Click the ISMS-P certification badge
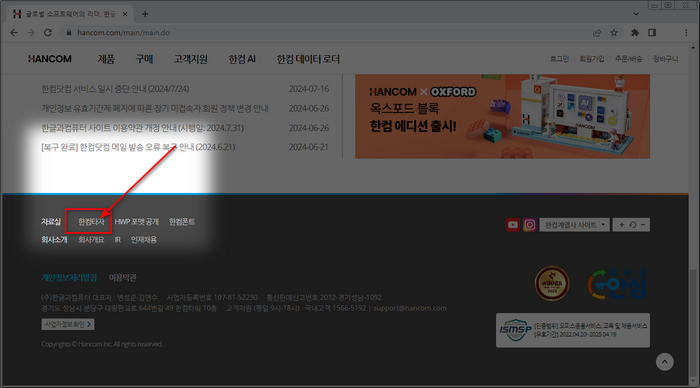 click(573, 330)
